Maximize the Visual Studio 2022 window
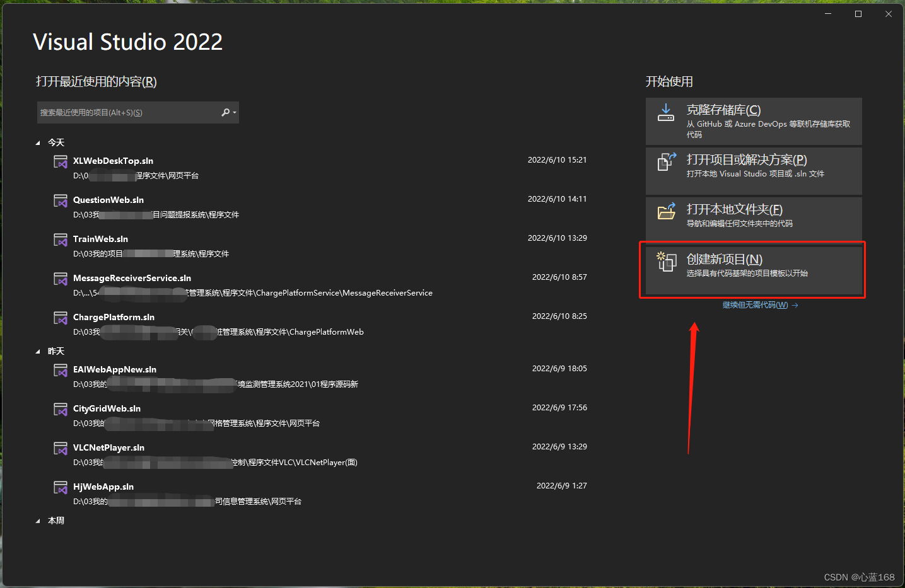905x588 pixels. tap(858, 14)
